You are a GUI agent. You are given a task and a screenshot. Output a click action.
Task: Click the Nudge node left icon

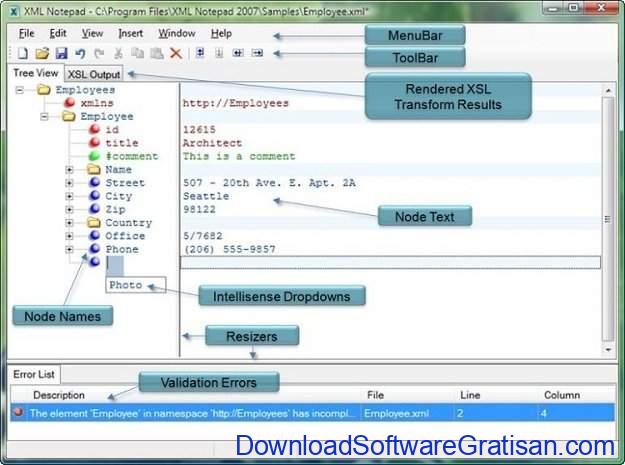click(x=238, y=53)
